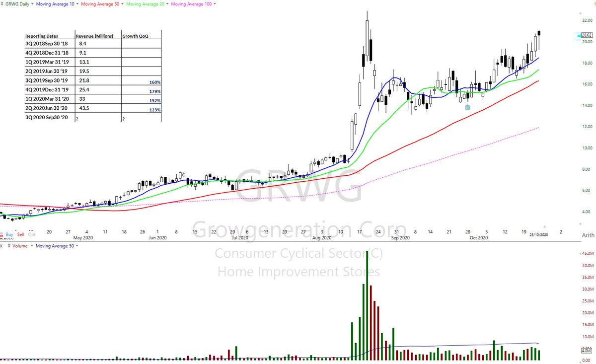The width and height of the screenshot is (596, 364).
Task: Click the Reporting Dates column header
Action: coord(42,36)
